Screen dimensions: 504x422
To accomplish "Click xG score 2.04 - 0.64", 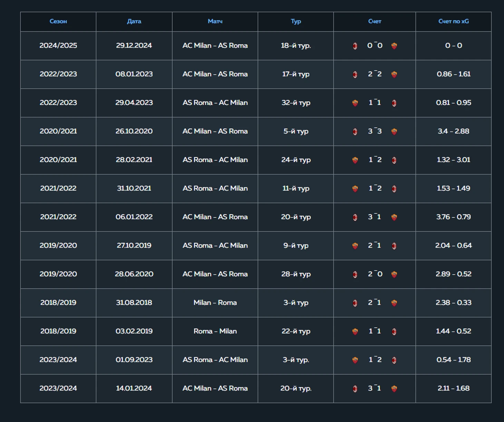I will click(454, 246).
